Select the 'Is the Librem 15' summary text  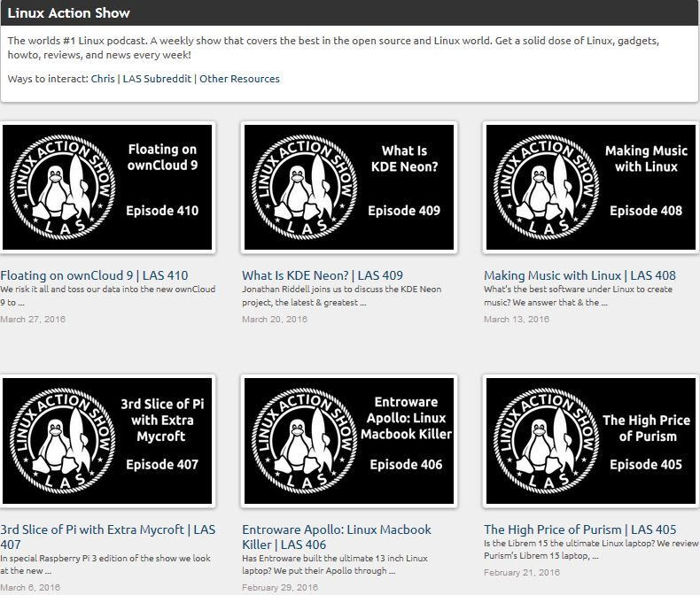click(x=591, y=550)
